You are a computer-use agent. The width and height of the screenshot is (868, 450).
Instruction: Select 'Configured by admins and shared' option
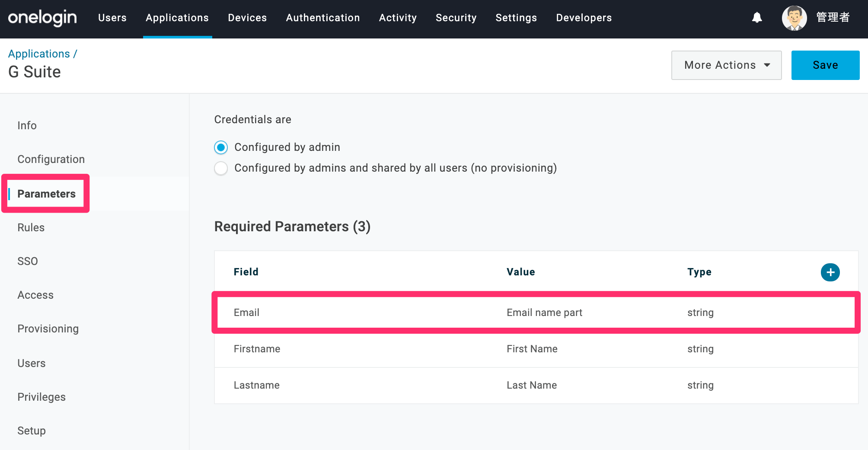point(221,168)
